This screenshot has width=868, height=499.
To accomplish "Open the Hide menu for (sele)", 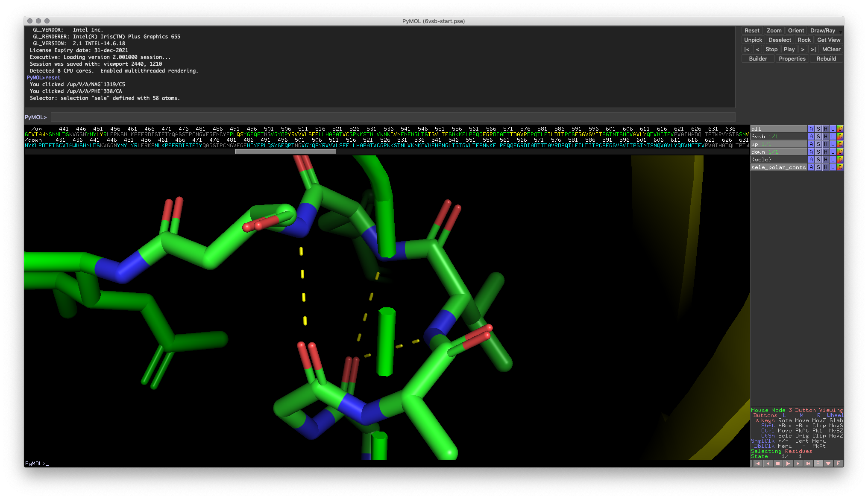I will (825, 160).
